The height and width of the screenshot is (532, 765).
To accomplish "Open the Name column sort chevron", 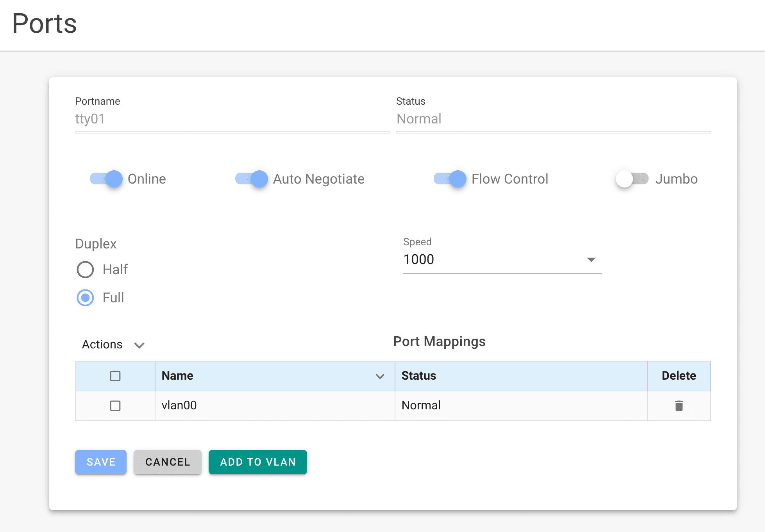I will tap(380, 376).
